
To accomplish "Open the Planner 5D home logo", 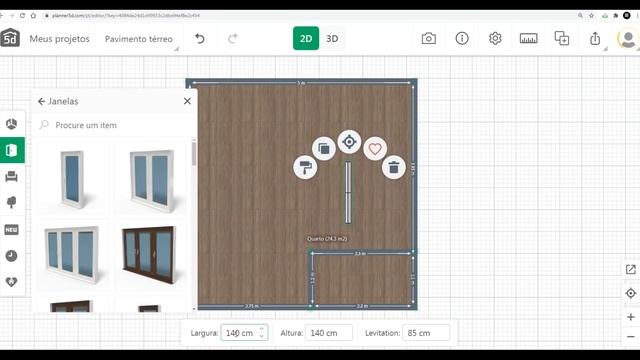I will 10,38.
